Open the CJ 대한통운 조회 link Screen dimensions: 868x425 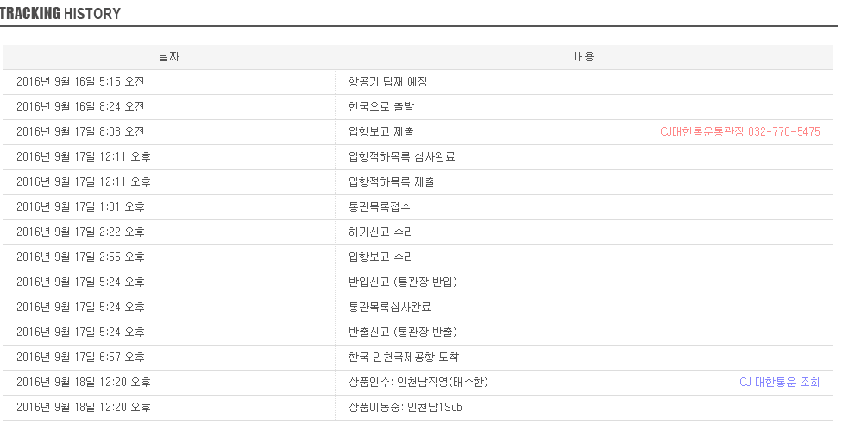point(779,382)
